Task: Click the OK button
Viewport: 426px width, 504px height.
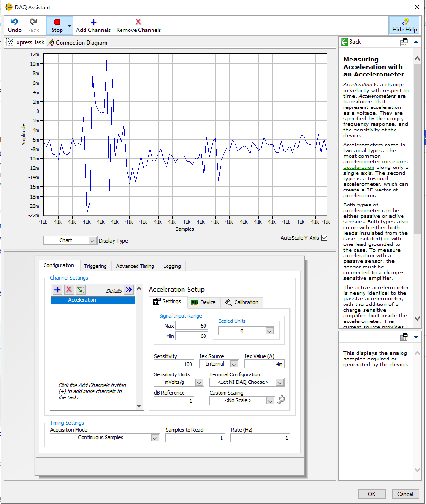Action: 372,494
